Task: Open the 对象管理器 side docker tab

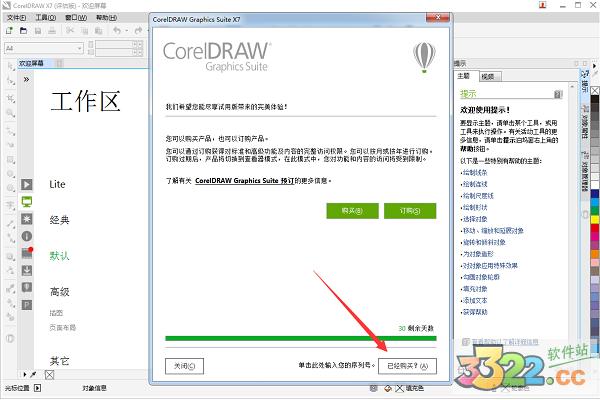Action: tap(585, 171)
